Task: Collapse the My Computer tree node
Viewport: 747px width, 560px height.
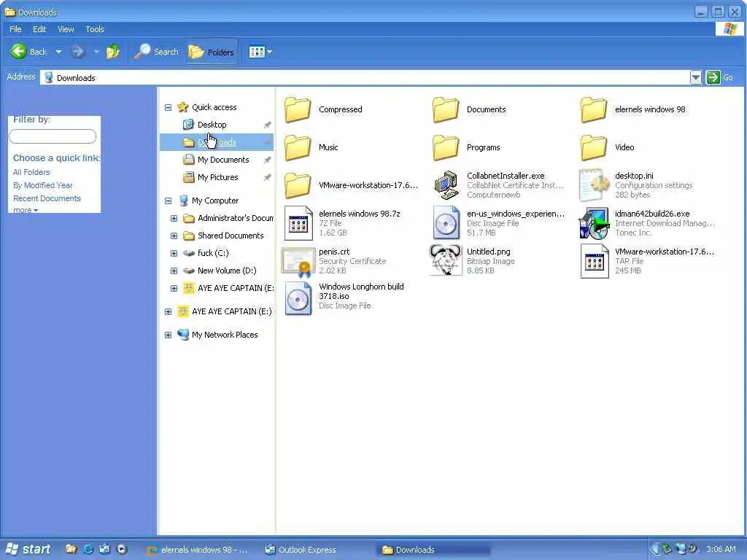Action: click(169, 201)
